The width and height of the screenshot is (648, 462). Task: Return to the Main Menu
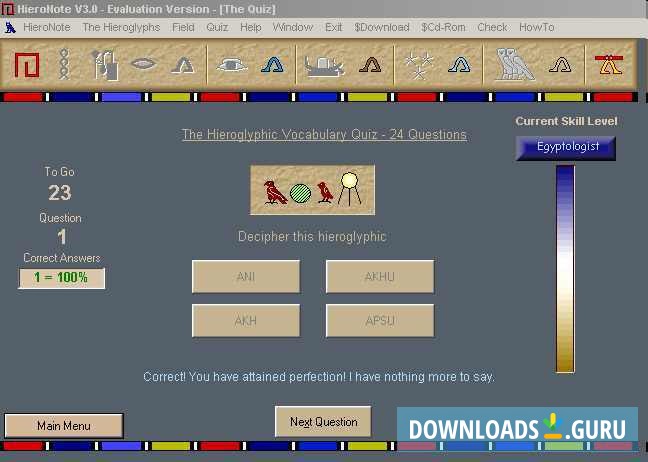(64, 426)
